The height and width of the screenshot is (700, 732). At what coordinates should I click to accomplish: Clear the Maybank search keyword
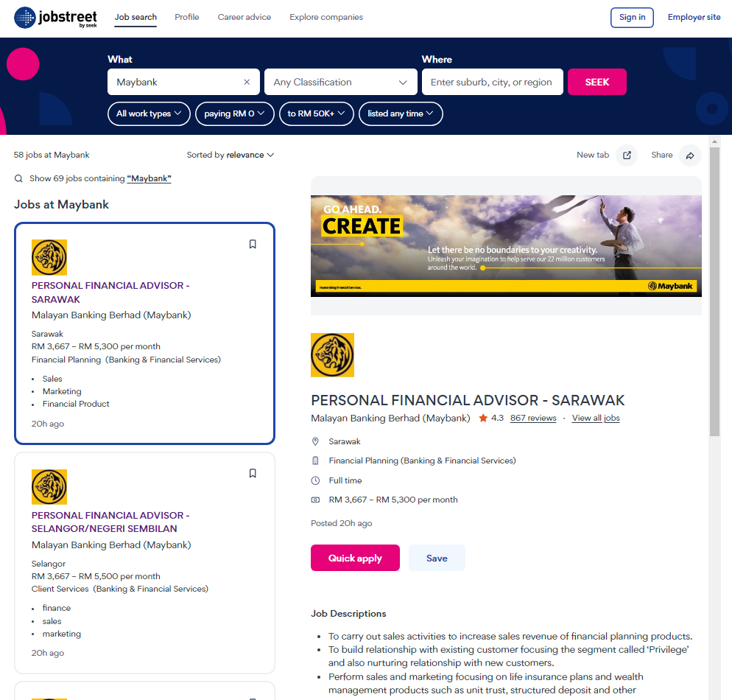click(x=247, y=83)
